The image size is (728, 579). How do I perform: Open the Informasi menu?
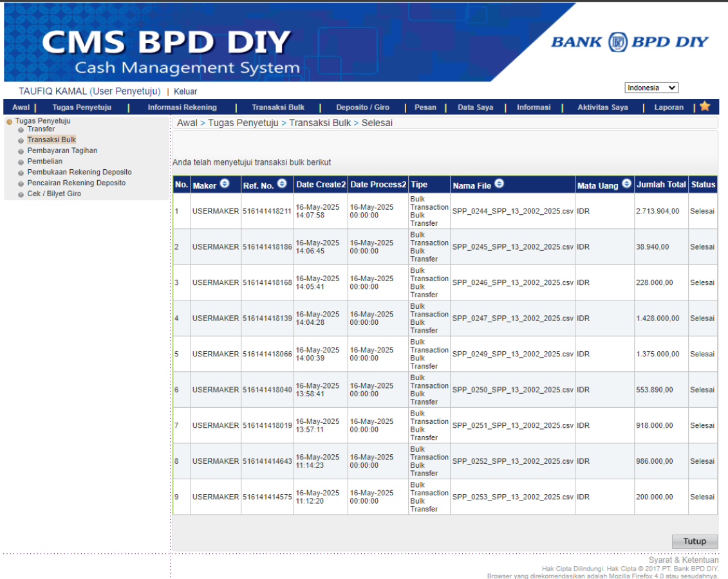pos(534,107)
